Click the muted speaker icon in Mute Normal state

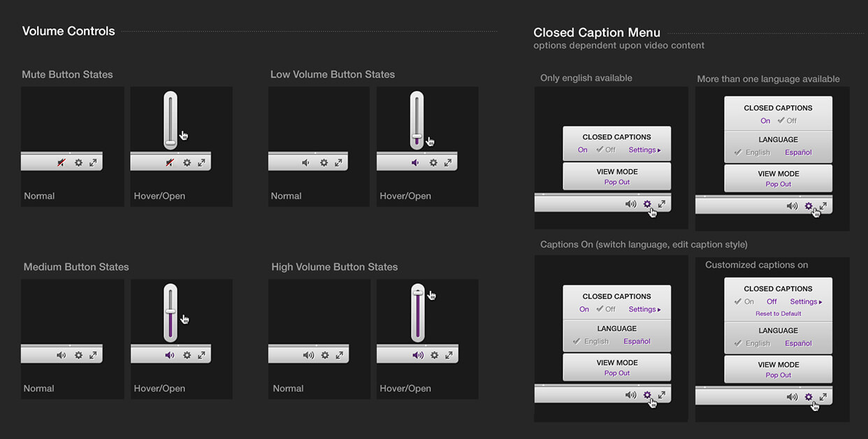point(61,161)
